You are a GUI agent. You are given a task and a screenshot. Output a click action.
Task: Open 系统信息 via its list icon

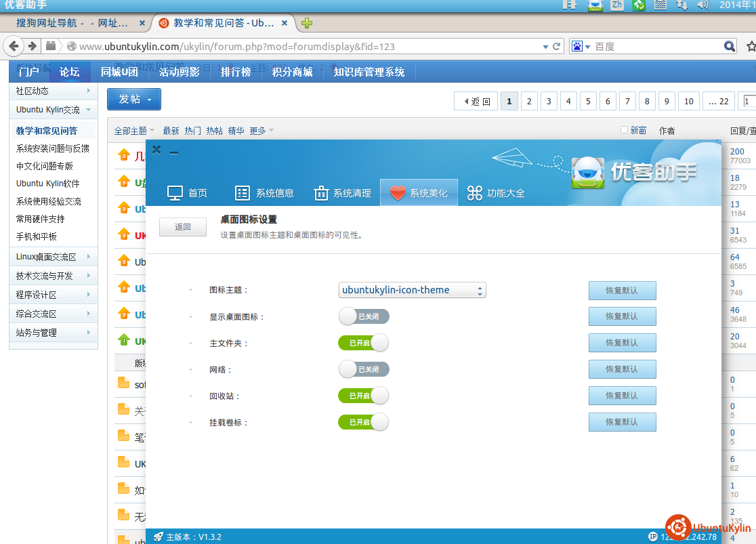click(243, 193)
